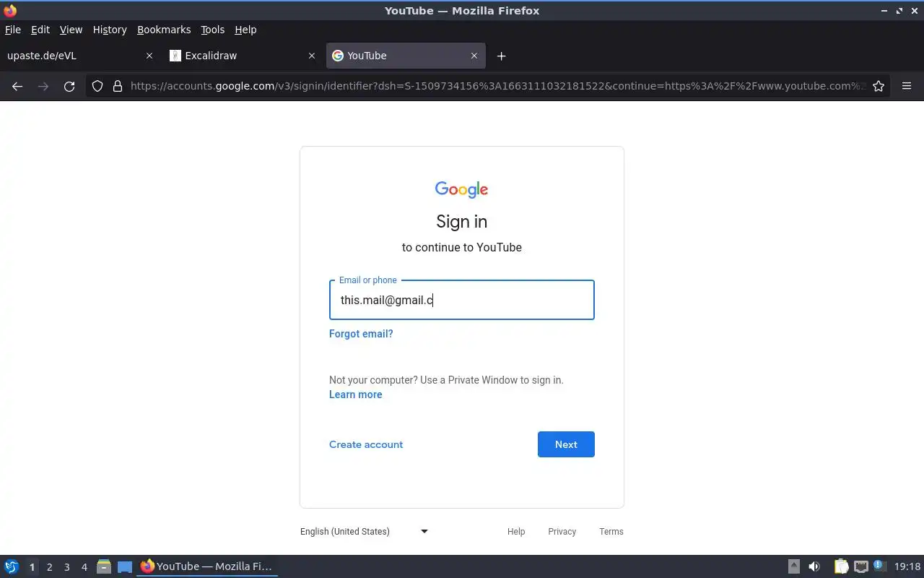Click the show desktop taskbar icon
924x578 pixels.
(125, 566)
